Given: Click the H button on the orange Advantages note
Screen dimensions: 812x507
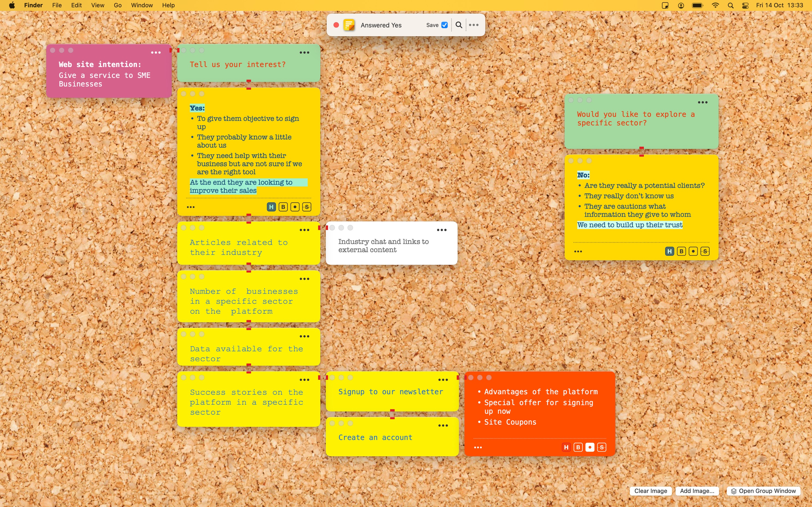Looking at the screenshot, I should (x=566, y=447).
